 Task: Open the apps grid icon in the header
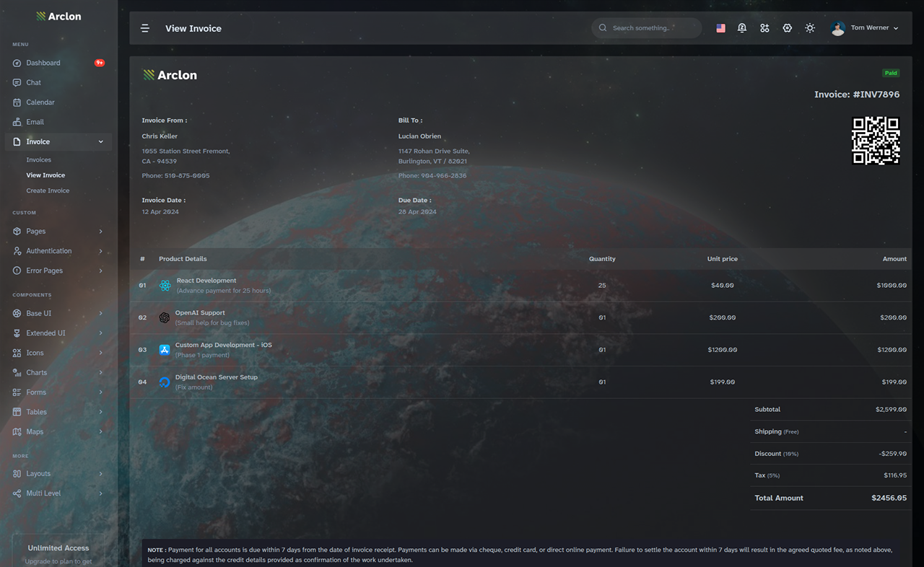coord(764,28)
